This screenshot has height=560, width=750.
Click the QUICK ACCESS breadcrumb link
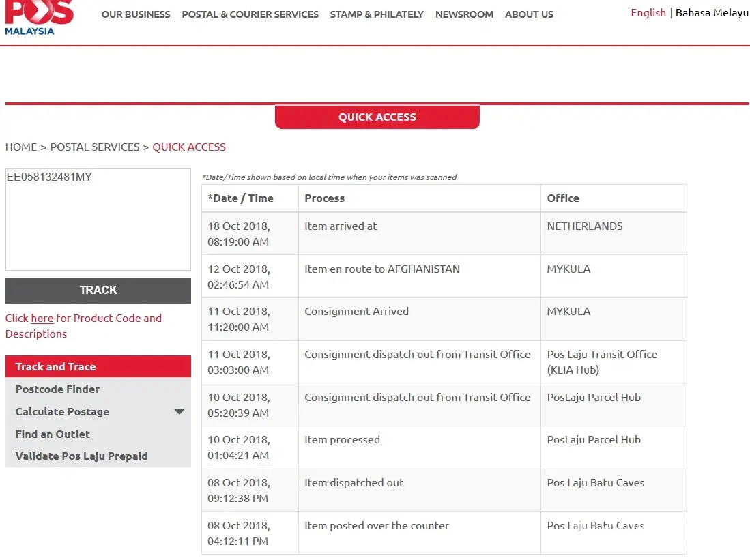189,147
